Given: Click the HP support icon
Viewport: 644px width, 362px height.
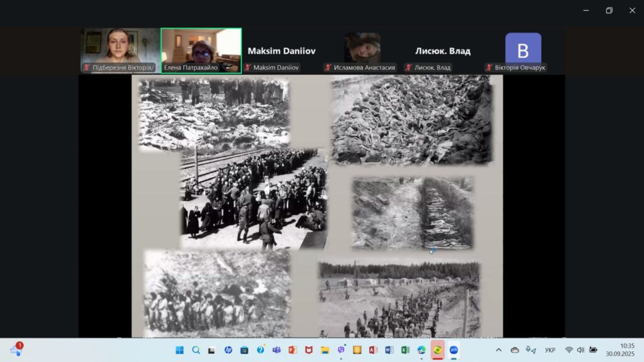Looking at the screenshot, I should [x=228, y=350].
